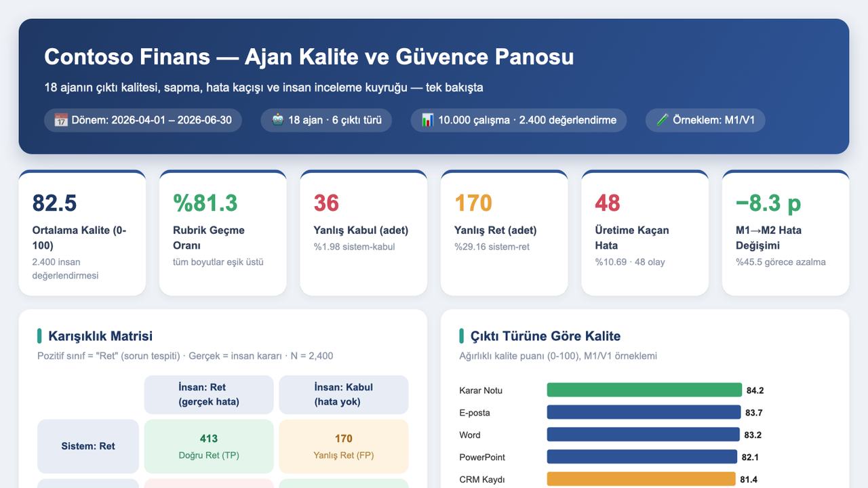
Task: Open the Ortalama Kalite 82.5 card
Action: (x=82, y=232)
